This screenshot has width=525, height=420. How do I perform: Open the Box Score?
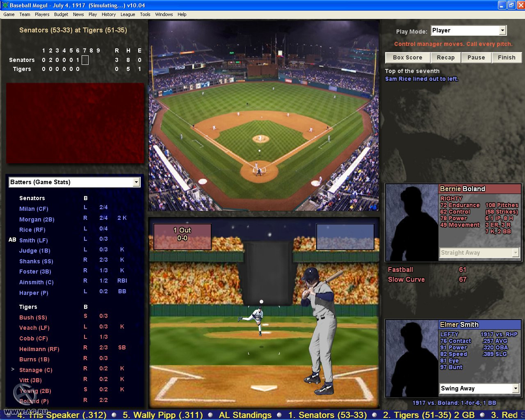407,58
